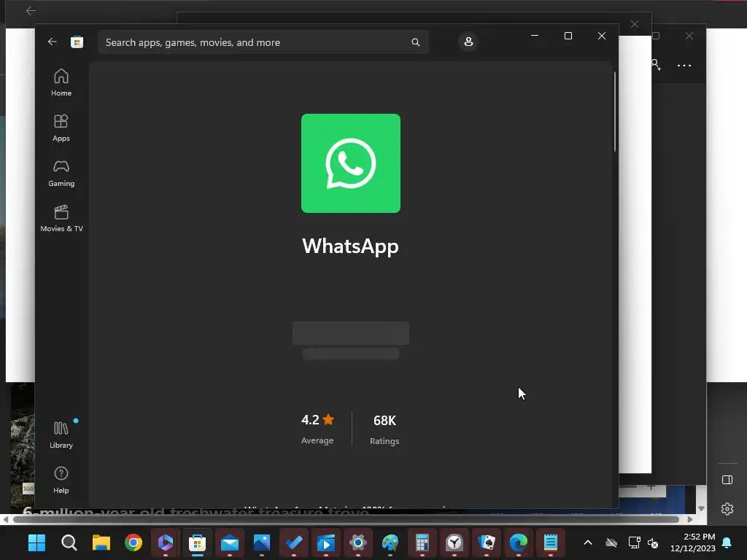Open Home in the Store sidebar
Screen dimensions: 747x560
(61, 83)
